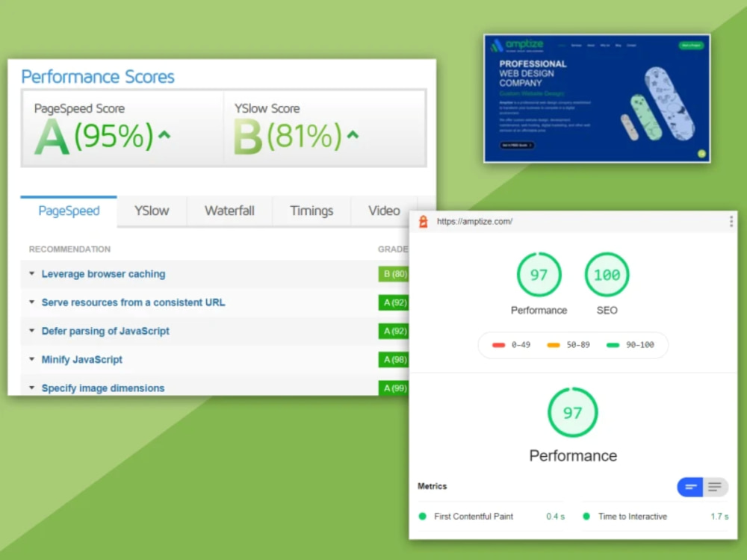747x560 pixels.
Task: Click green chat bubble in website thumbnail
Action: pyautogui.click(x=701, y=153)
